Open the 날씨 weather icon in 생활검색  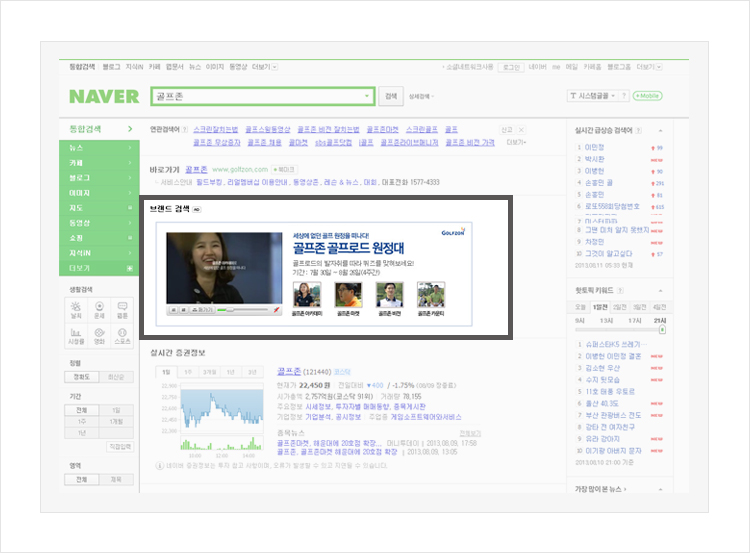click(x=76, y=310)
